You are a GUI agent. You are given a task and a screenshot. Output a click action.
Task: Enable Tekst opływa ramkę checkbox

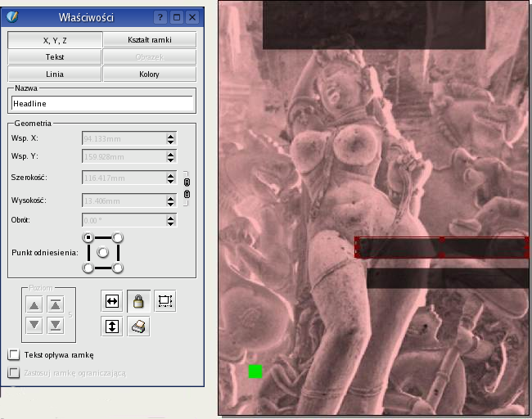(14, 354)
